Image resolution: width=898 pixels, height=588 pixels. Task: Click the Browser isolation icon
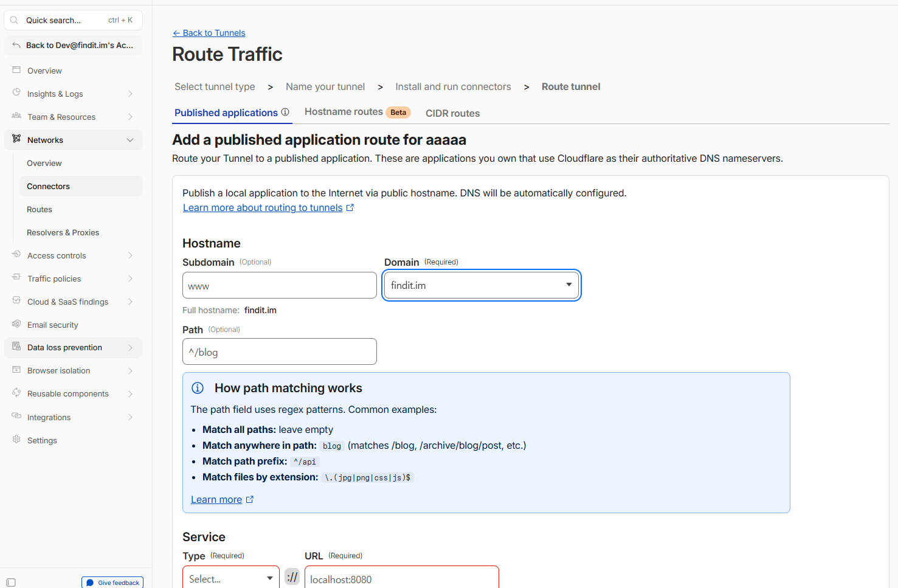click(x=16, y=370)
